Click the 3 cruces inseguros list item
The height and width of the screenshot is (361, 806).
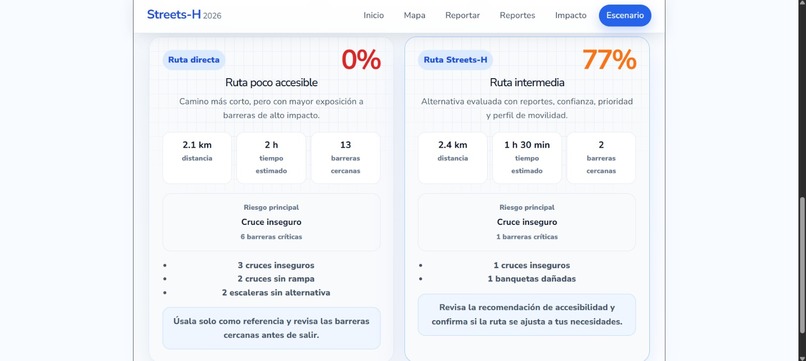coord(276,265)
